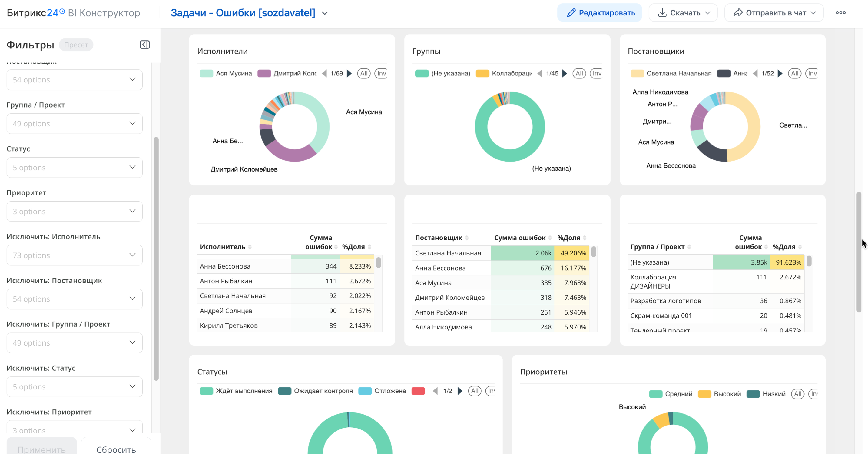Image resolution: width=868 pixels, height=454 pixels.
Task: Collapse the Фильтры sidebar panel icon
Action: tap(144, 45)
